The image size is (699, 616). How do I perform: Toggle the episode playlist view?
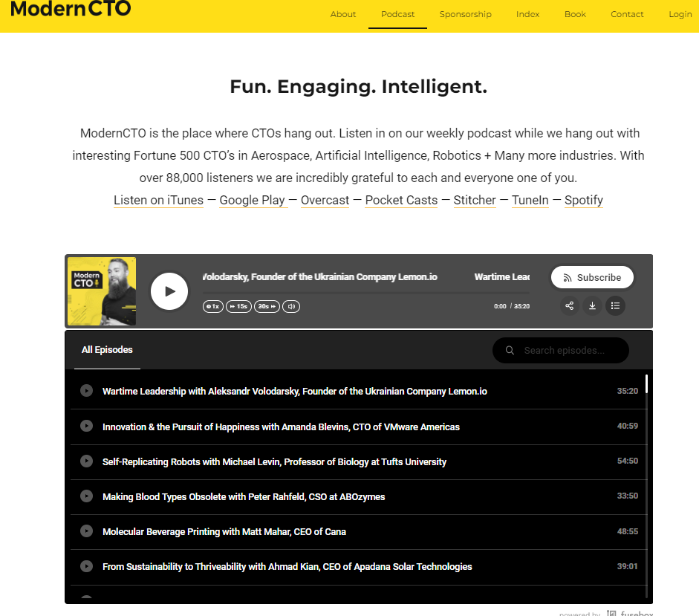tap(614, 305)
